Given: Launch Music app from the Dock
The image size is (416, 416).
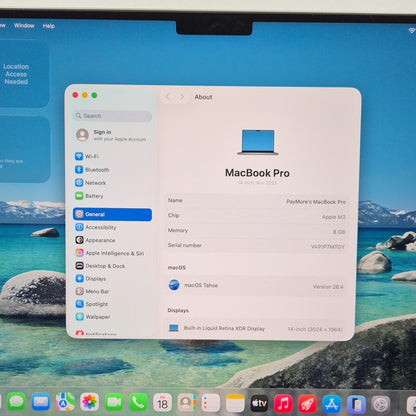Looking at the screenshot, I should click(x=283, y=403).
